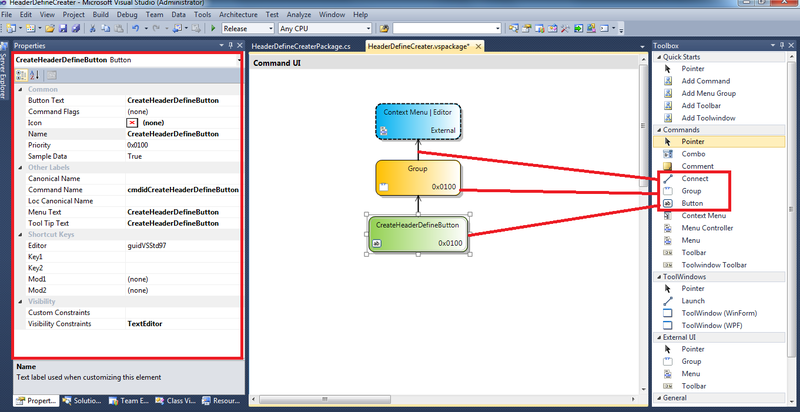Select the green CreateHeaderDefineButton node
The height and width of the screenshot is (412, 800).
418,235
